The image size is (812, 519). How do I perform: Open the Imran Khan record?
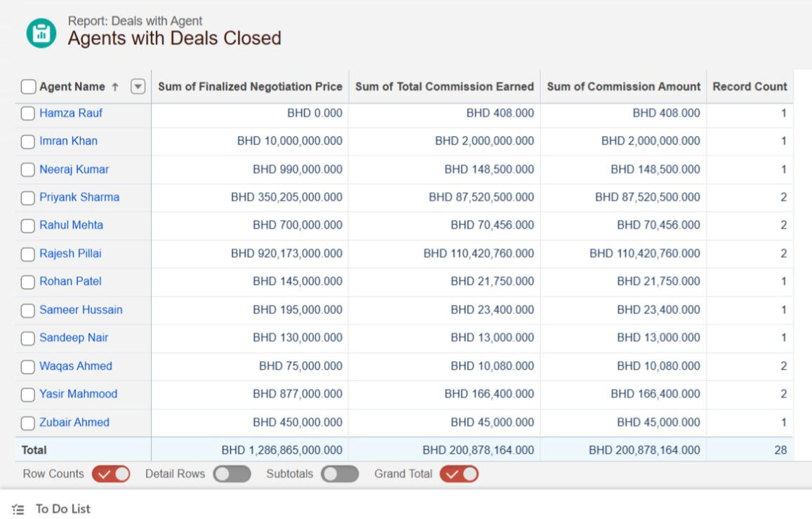[67, 141]
